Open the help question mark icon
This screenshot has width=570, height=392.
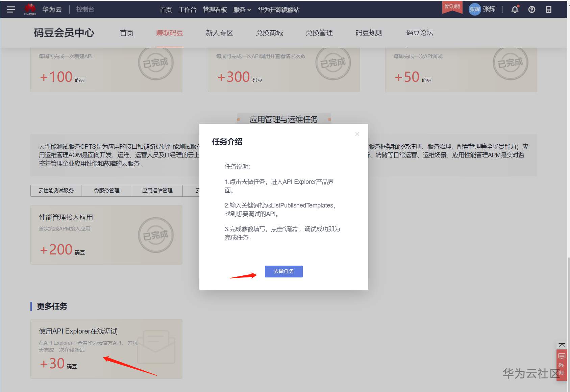532,9
